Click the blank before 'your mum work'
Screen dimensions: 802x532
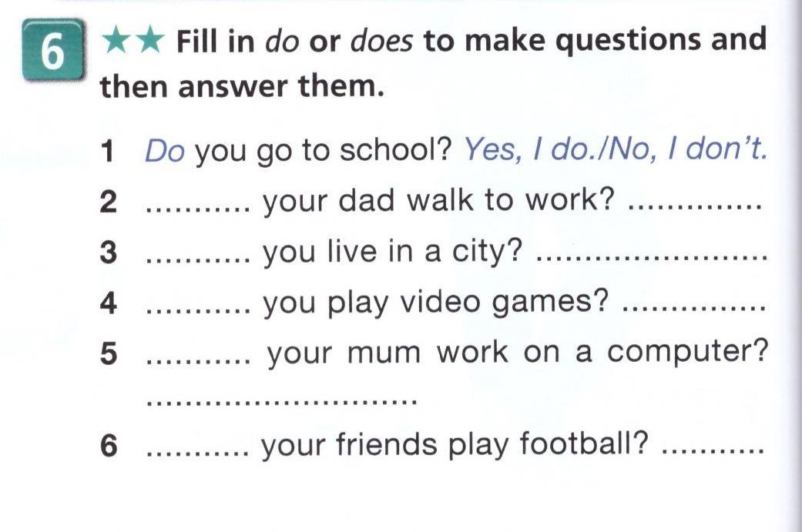click(198, 360)
